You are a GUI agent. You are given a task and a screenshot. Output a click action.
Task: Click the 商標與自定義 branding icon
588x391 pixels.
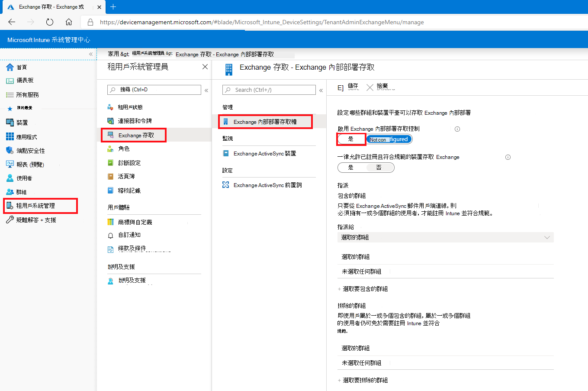(x=110, y=222)
